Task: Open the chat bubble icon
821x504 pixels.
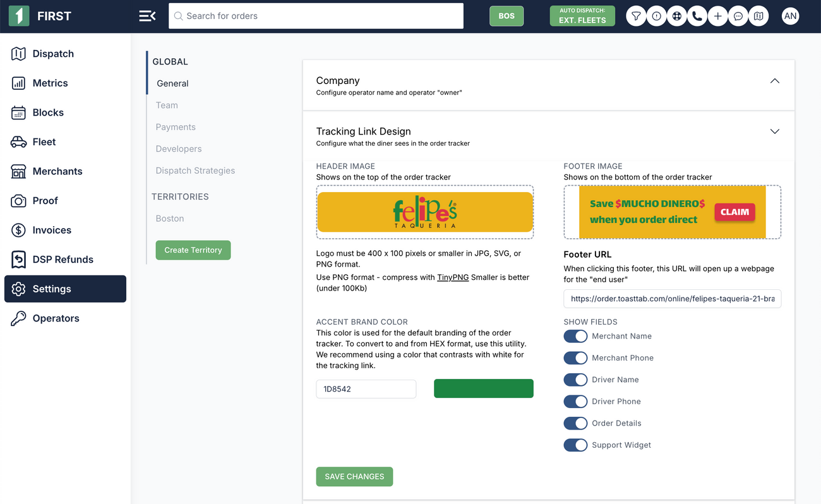Action: [738, 16]
